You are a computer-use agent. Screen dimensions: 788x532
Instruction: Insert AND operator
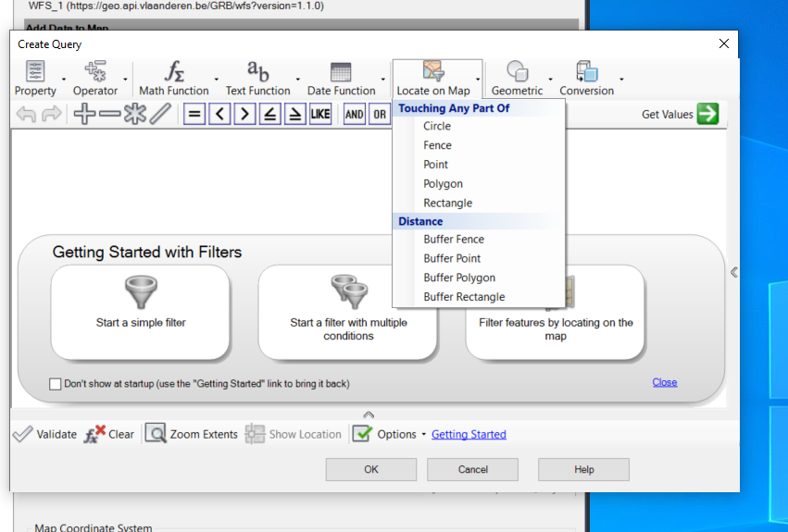click(x=355, y=114)
